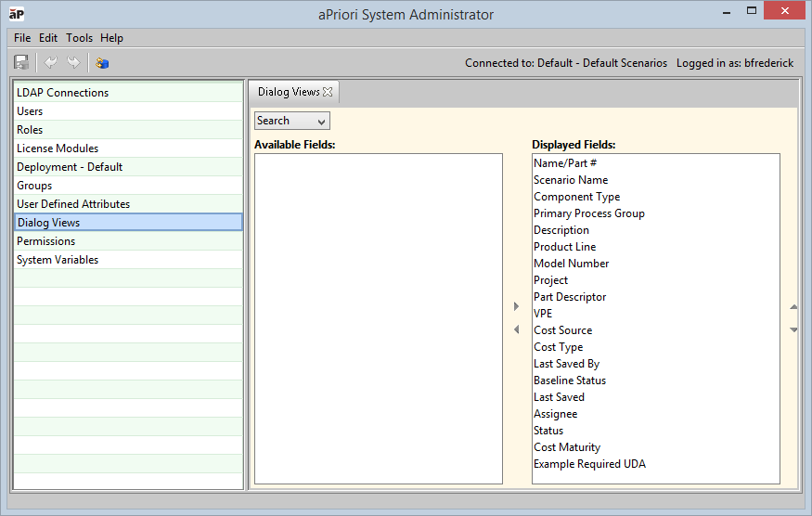Open the Search dropdown
The image size is (812, 516).
click(x=291, y=121)
